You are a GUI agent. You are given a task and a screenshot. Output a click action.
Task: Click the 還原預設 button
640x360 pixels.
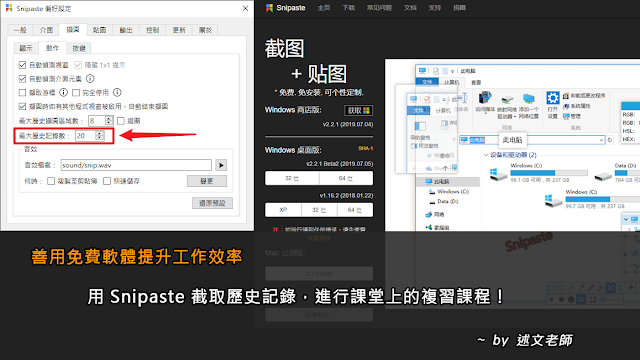(x=212, y=203)
